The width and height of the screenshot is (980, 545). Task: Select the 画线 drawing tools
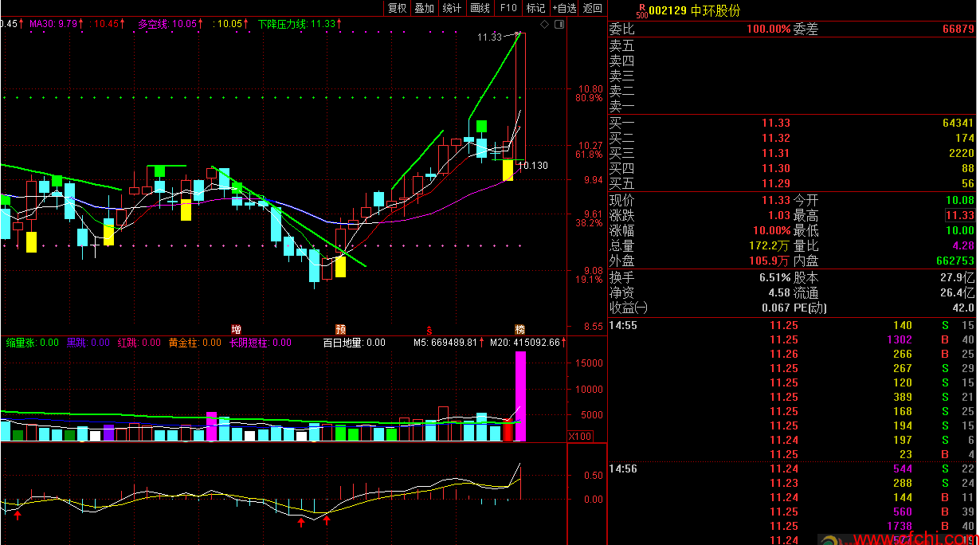click(x=480, y=8)
